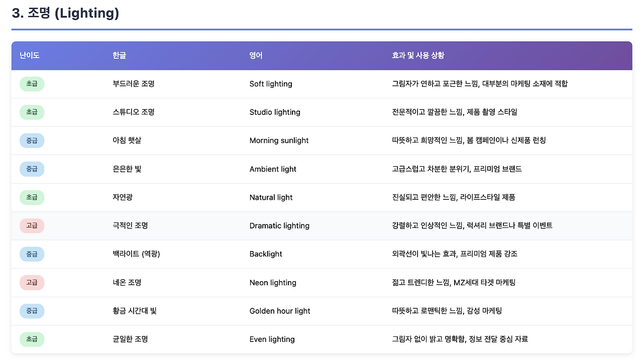Click the 초급 badge in the 자연광 row

tap(32, 197)
